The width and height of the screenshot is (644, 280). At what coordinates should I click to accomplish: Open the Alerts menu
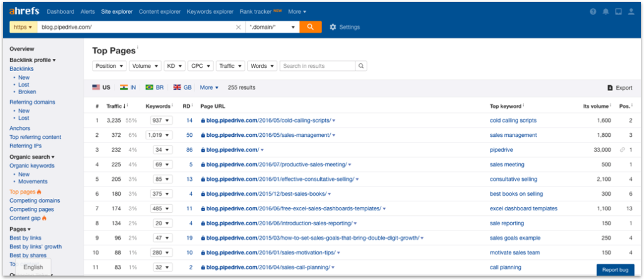point(88,11)
